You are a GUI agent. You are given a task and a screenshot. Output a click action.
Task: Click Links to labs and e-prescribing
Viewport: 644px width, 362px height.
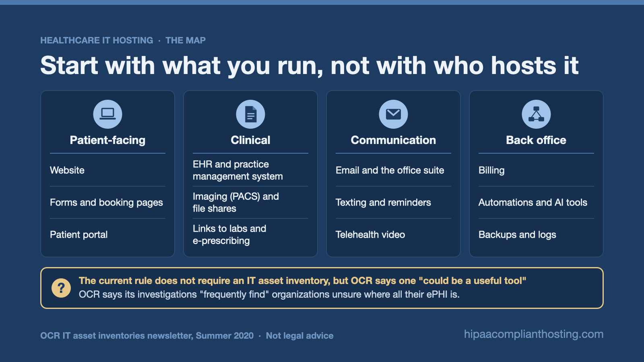[229, 234]
